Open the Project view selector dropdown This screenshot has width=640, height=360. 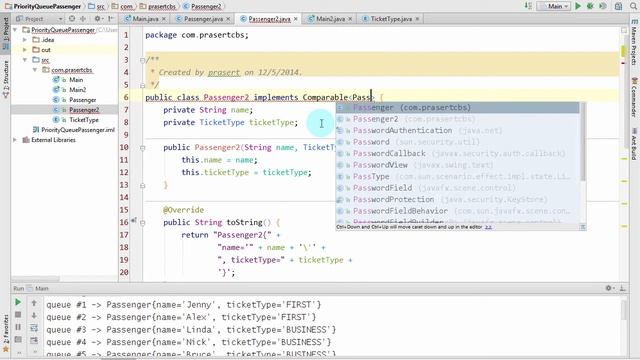[39, 19]
